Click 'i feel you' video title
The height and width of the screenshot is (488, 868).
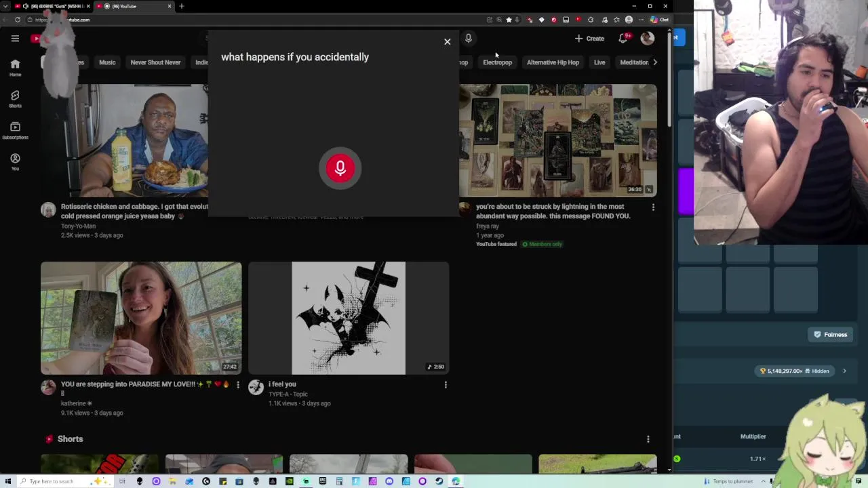282,384
